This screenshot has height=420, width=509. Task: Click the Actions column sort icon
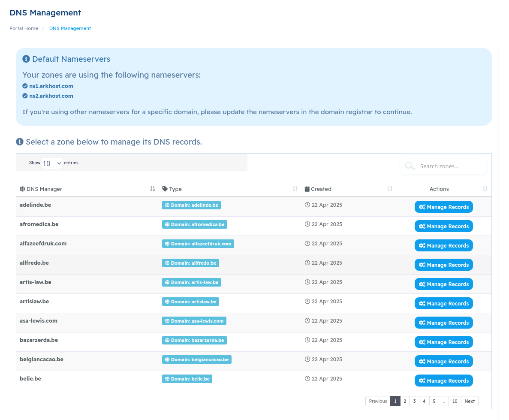(x=485, y=189)
